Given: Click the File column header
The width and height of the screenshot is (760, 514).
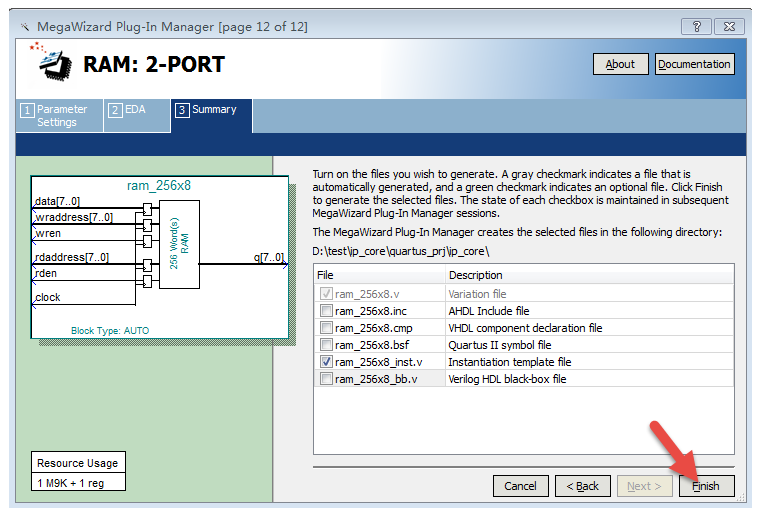Looking at the screenshot, I should [379, 275].
